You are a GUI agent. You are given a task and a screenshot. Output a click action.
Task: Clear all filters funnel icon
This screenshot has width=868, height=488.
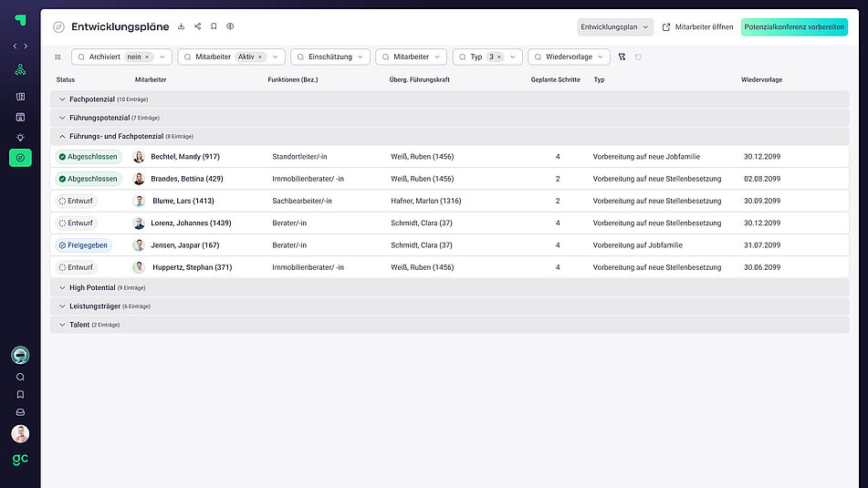[x=622, y=57]
